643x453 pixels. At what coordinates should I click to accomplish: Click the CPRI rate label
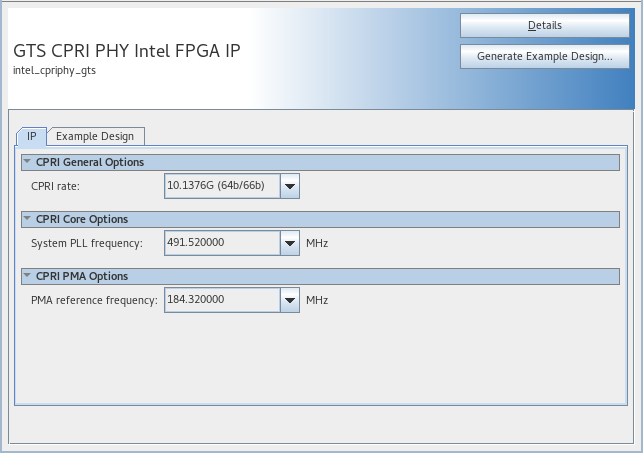tap(55, 186)
